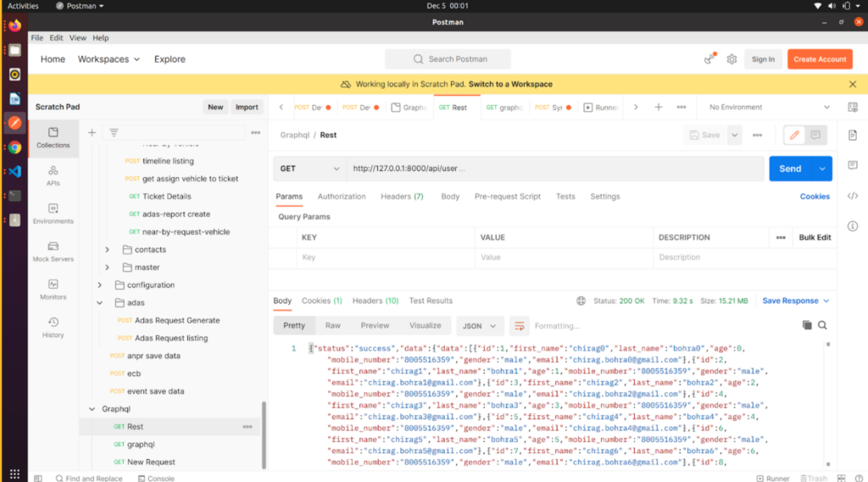Open the Workspaces dropdown menu
868x482 pixels.
point(108,59)
